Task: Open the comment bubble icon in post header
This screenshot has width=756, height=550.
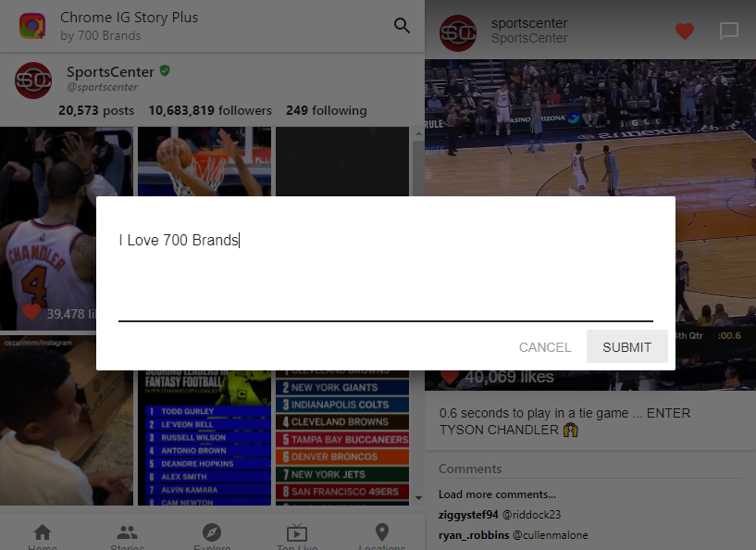Action: [728, 31]
